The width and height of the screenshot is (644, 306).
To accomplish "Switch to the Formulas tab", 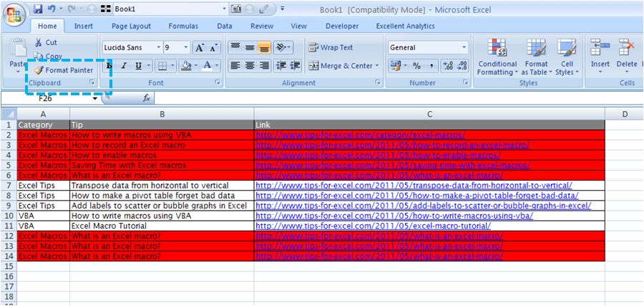I will pos(183,26).
